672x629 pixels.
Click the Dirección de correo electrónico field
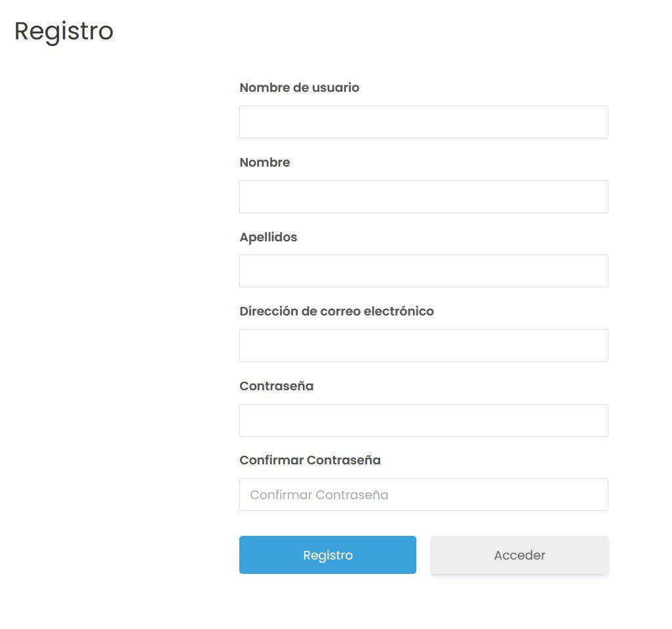coord(424,346)
